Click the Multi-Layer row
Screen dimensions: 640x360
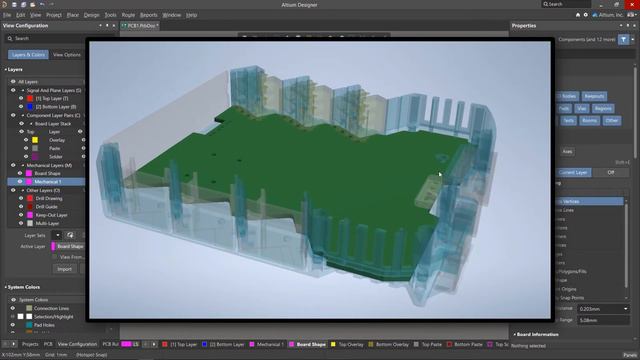tap(46, 223)
